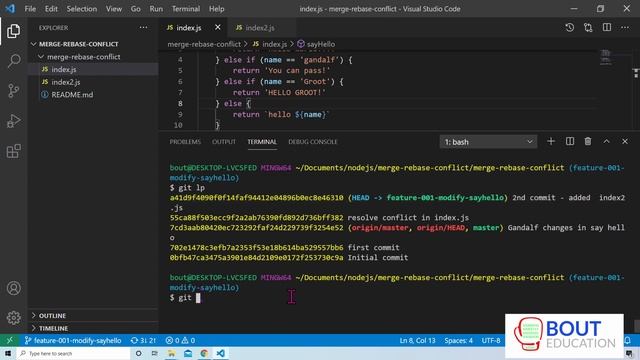Change file encoding UTF-8 in status bar

pyautogui.click(x=491, y=340)
